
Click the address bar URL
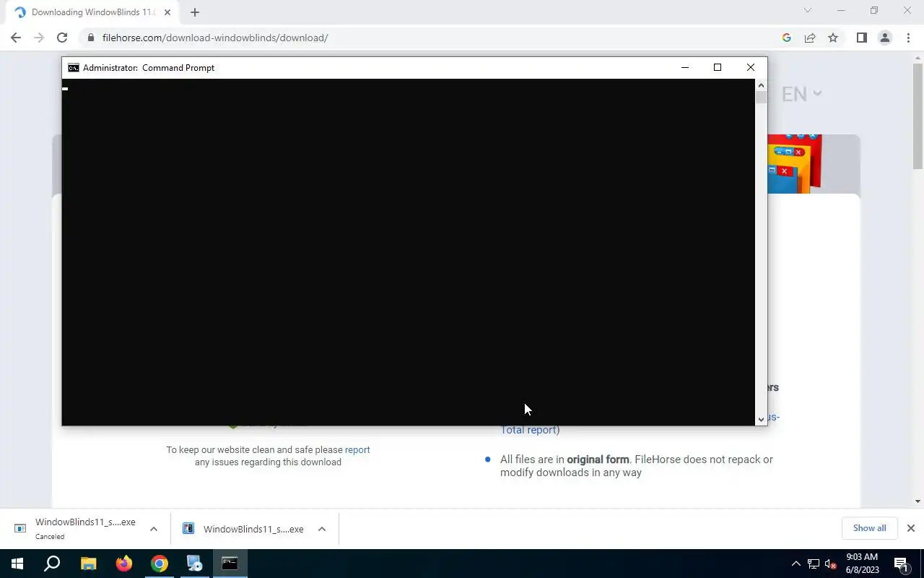point(215,38)
